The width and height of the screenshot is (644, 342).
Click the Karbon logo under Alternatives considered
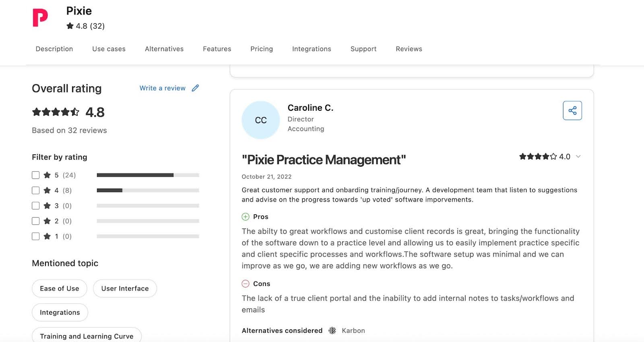click(332, 330)
